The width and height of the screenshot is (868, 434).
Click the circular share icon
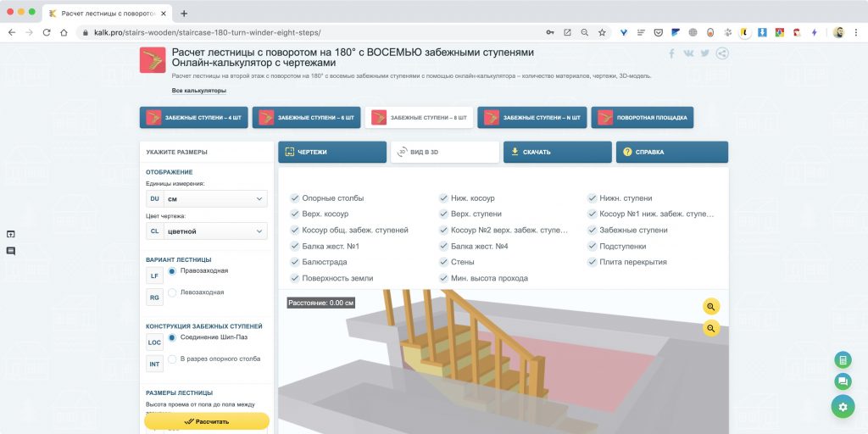[x=722, y=53]
